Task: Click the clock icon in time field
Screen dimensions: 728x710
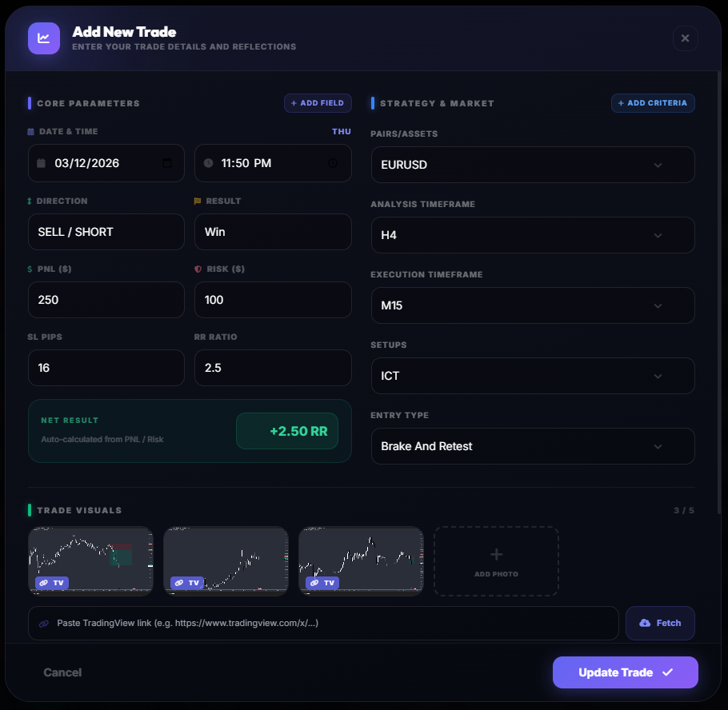Action: click(x=333, y=163)
